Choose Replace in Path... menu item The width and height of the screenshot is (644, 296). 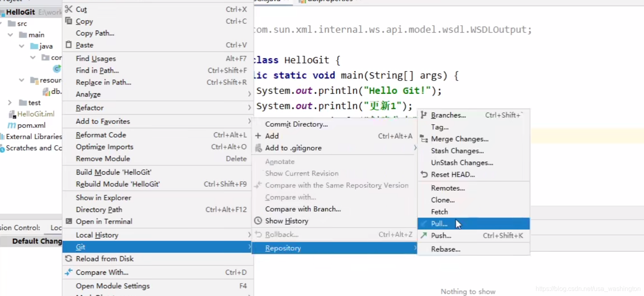coord(158,82)
